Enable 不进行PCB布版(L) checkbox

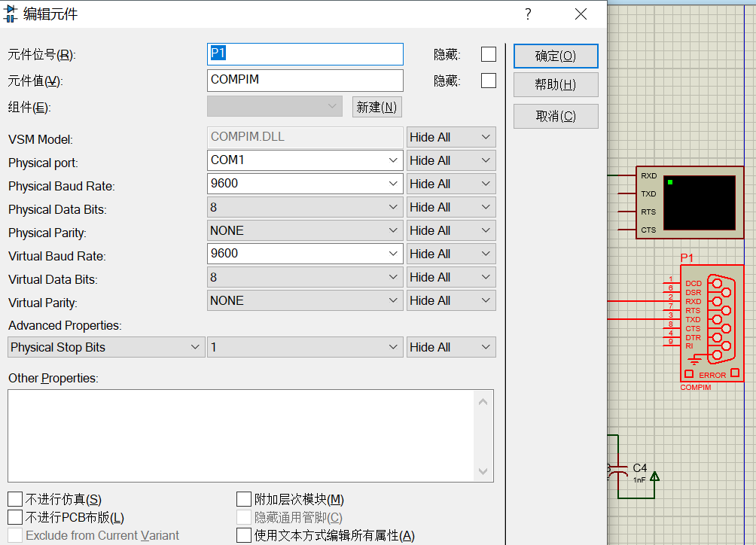tap(15, 517)
